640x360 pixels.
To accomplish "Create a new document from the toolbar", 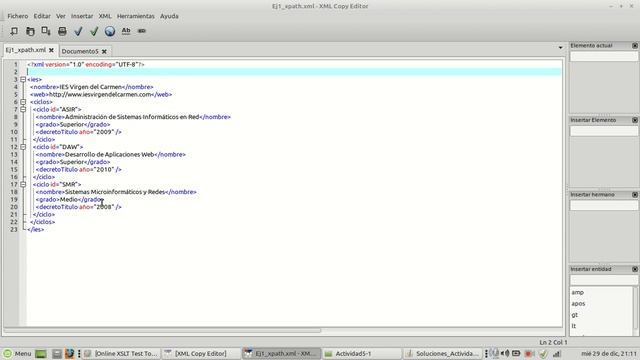I will pyautogui.click(x=14, y=31).
